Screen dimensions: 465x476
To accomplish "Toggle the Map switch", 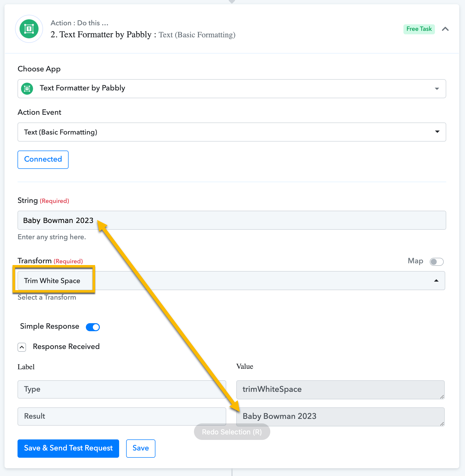I will tap(436, 262).
